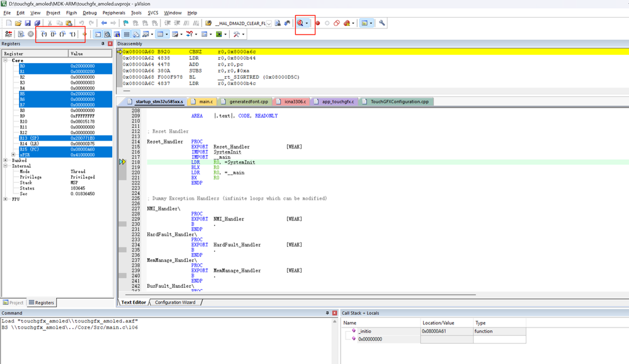Screen dimensions: 629x364
Task: Click the Run to Cursor Line icon
Action: click(x=73, y=34)
